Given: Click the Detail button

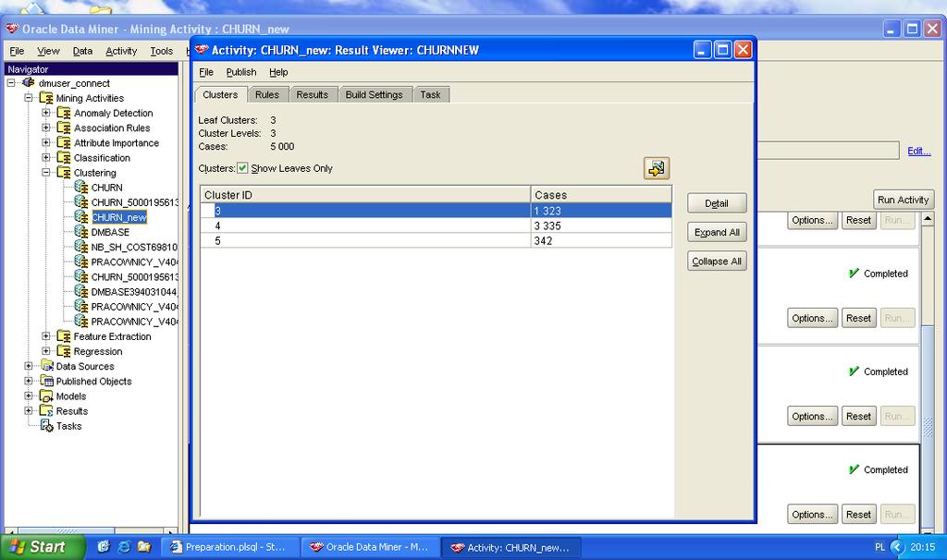Looking at the screenshot, I should (717, 203).
